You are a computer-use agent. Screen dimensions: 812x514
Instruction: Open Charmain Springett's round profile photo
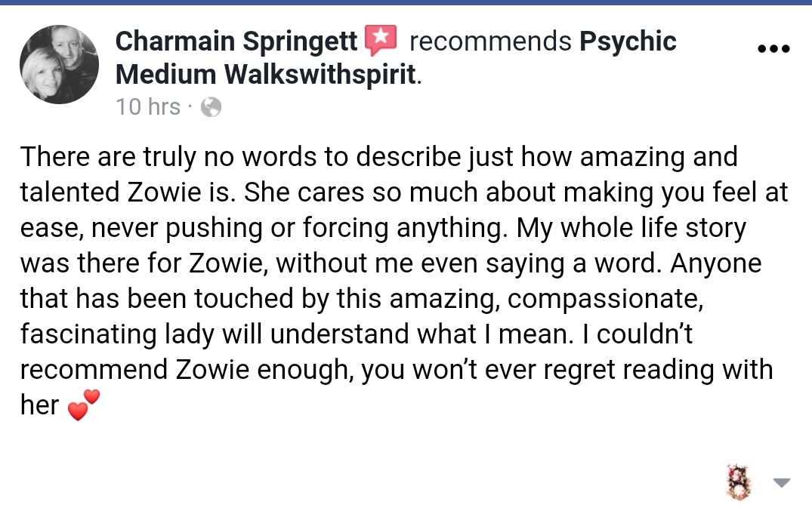(59, 64)
